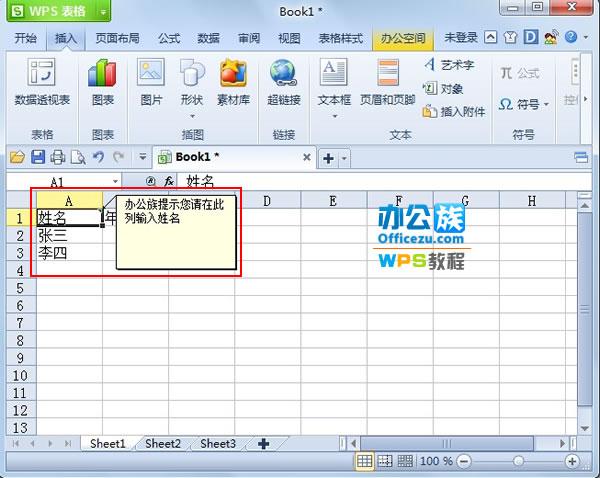Open the 图片 picture insert tool
This screenshot has height=478, width=600.
coord(151,82)
